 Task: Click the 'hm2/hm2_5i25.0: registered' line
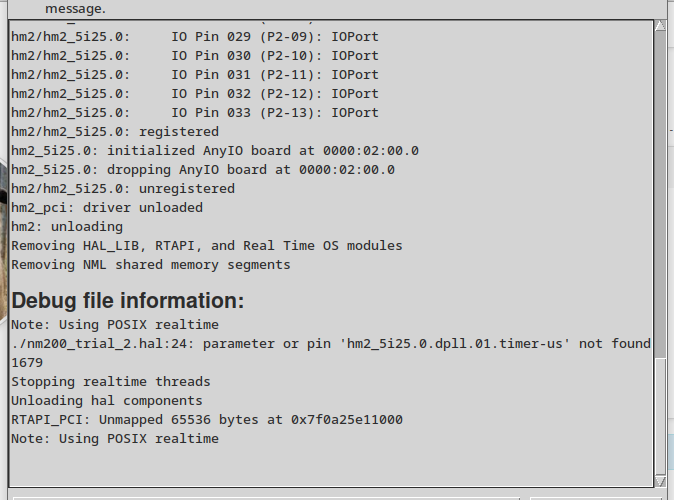(x=115, y=132)
